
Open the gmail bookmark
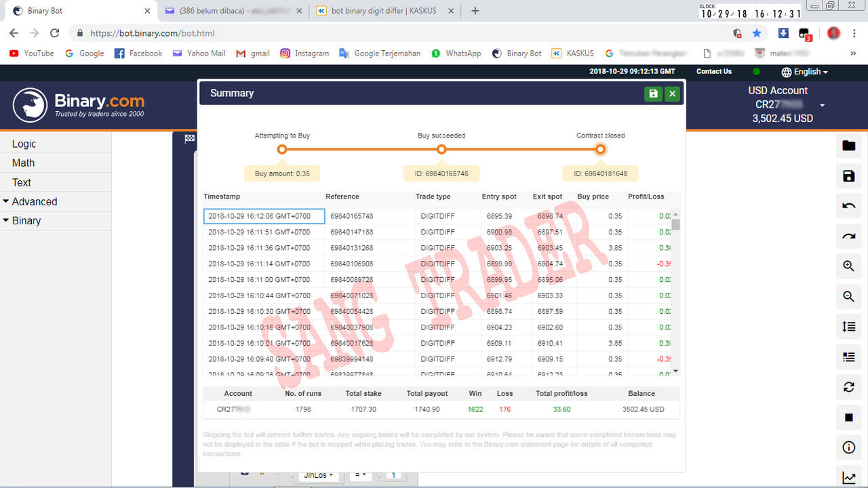[252, 53]
